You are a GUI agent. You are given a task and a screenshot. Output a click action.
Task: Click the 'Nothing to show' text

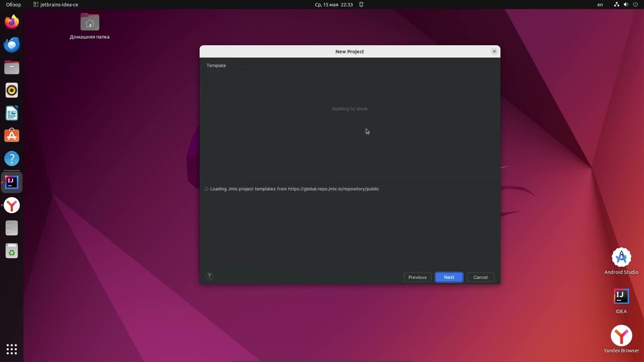tap(350, 109)
